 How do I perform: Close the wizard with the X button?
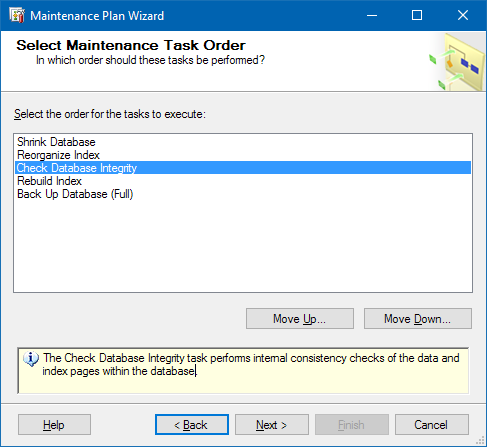pyautogui.click(x=463, y=15)
